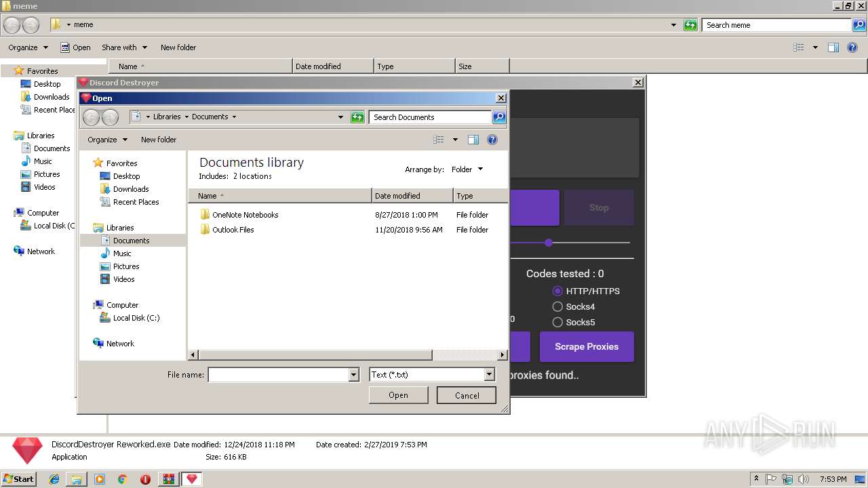Screen dimensions: 868x488
Task: Expand address dropdown in meme Explorer window
Action: click(673, 25)
